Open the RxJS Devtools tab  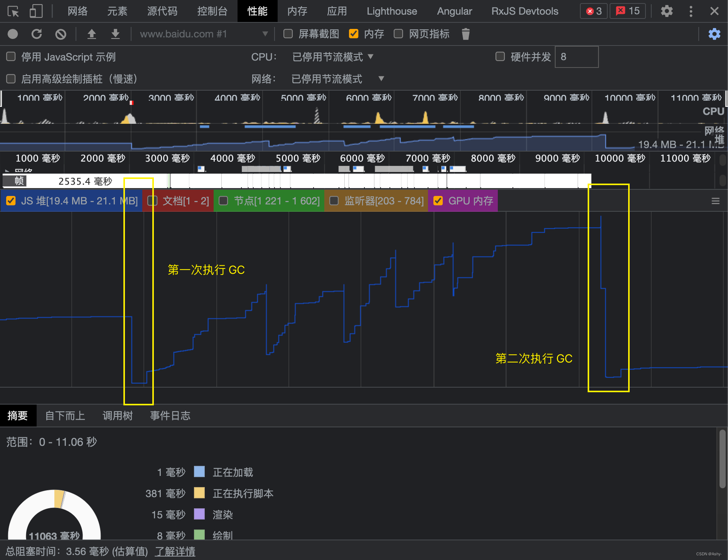coord(525,11)
